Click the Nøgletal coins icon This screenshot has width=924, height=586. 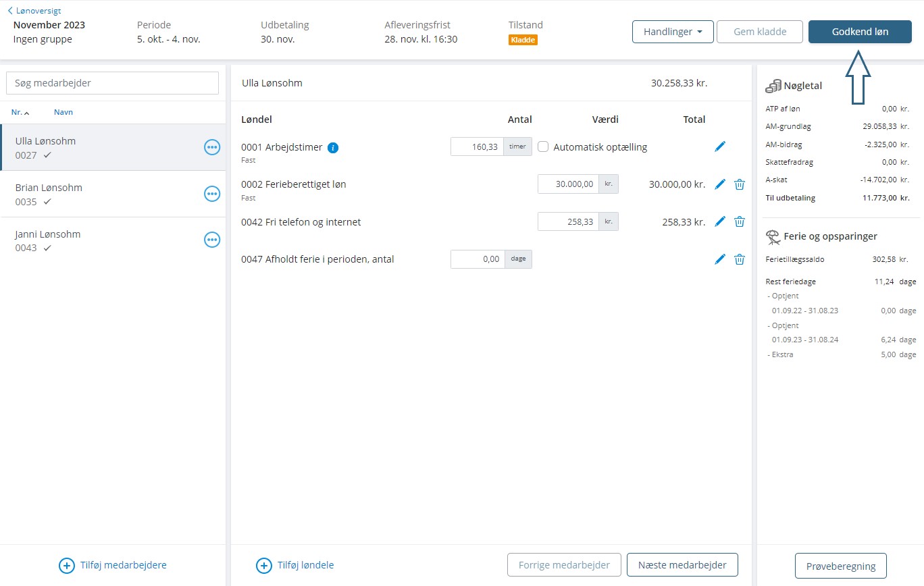tap(773, 86)
